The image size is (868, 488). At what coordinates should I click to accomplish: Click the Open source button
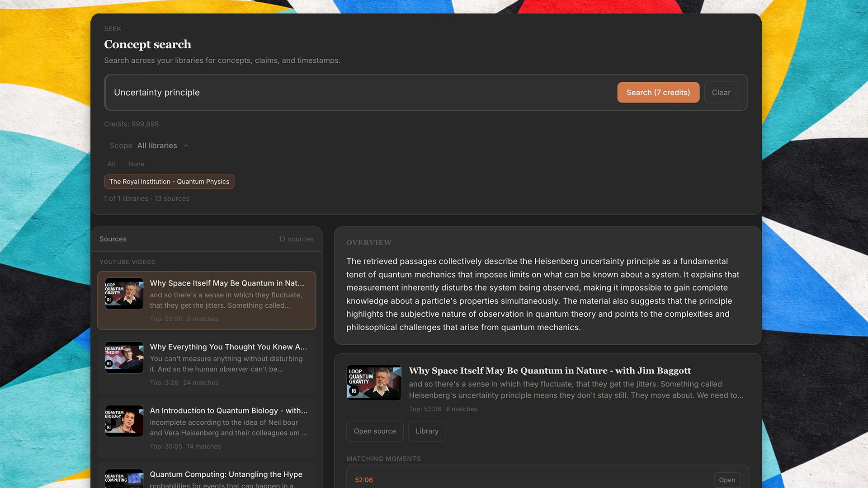pos(375,432)
